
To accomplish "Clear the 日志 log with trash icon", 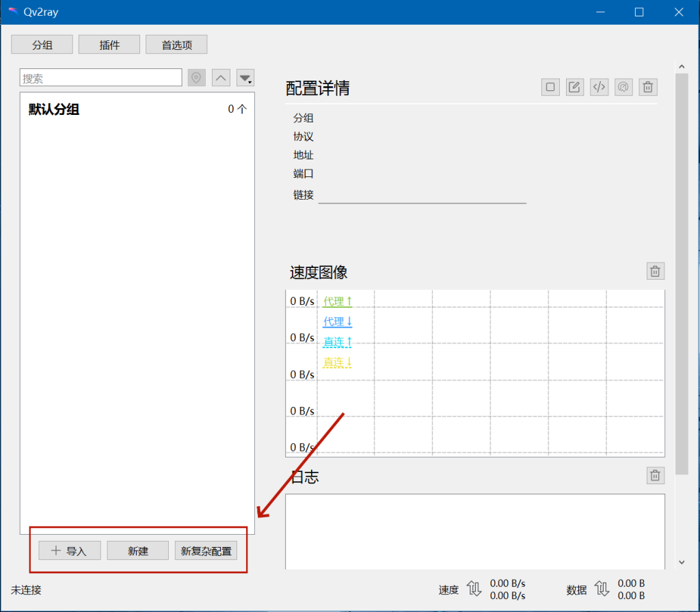I will point(656,475).
